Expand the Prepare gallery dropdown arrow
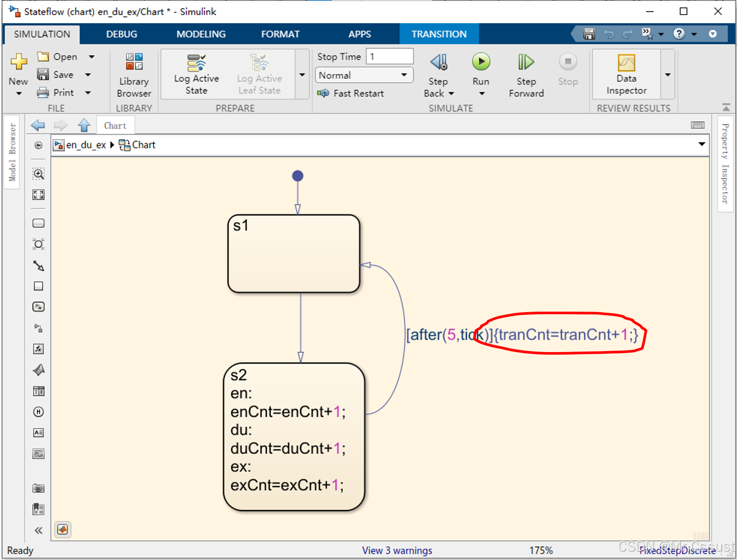The width and height of the screenshot is (737, 560). [302, 75]
